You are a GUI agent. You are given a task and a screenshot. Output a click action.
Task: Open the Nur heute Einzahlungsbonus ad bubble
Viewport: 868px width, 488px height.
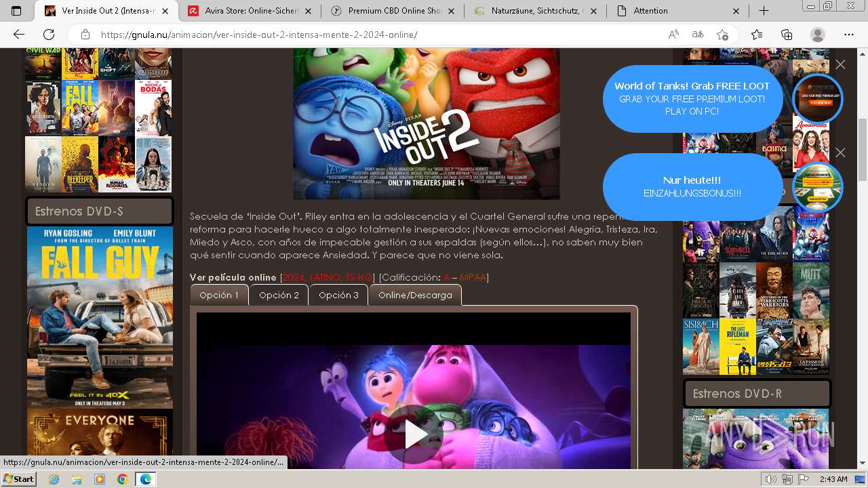click(692, 186)
